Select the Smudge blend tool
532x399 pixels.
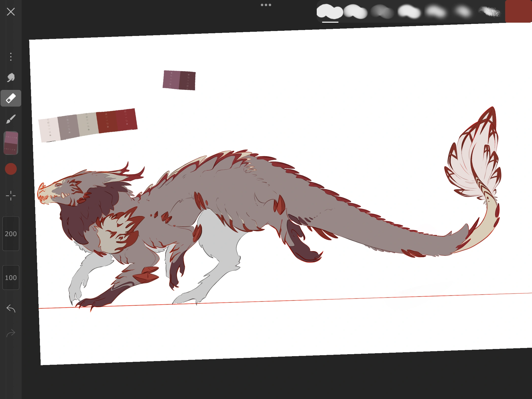[x=11, y=78]
